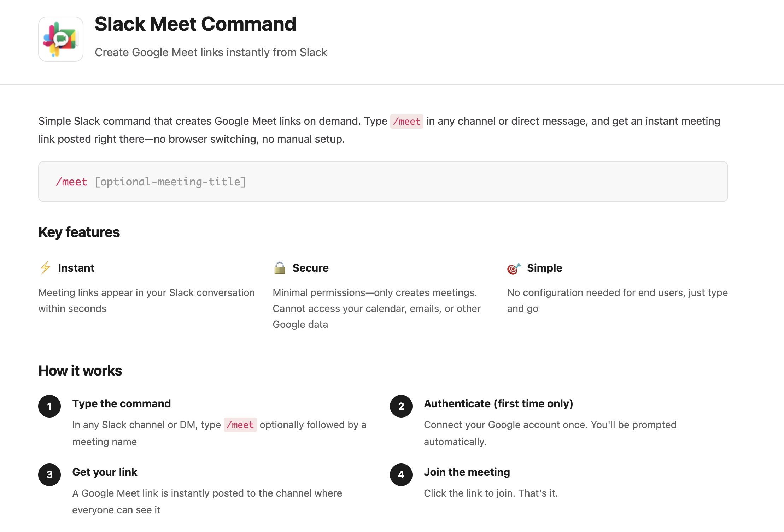This screenshot has height=532, width=784.
Task: Click the How it works heading
Action: (x=80, y=371)
